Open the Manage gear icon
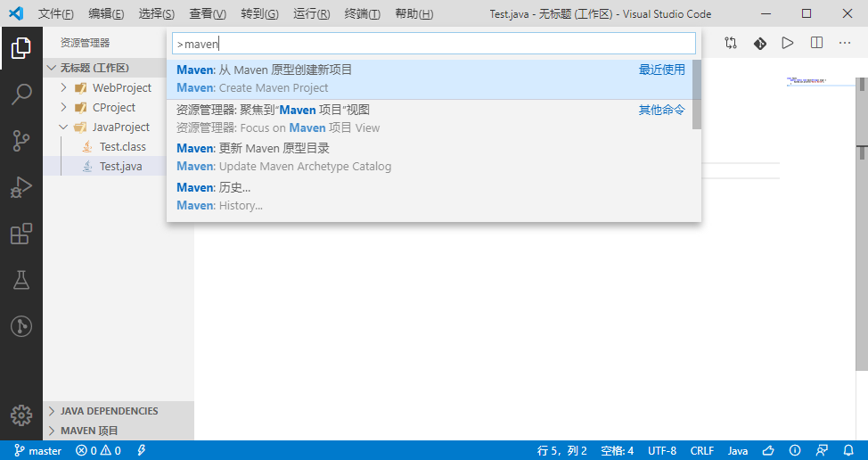The image size is (868, 460). (x=21, y=415)
